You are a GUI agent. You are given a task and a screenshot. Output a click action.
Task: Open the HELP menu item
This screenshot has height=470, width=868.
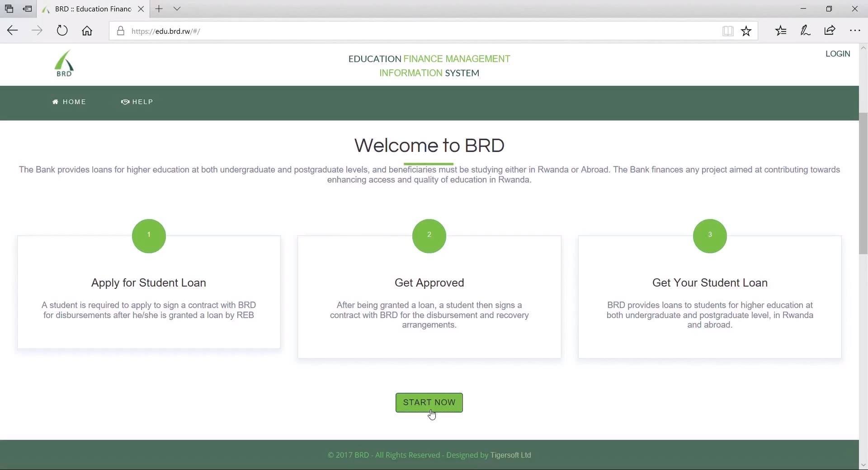pos(137,102)
